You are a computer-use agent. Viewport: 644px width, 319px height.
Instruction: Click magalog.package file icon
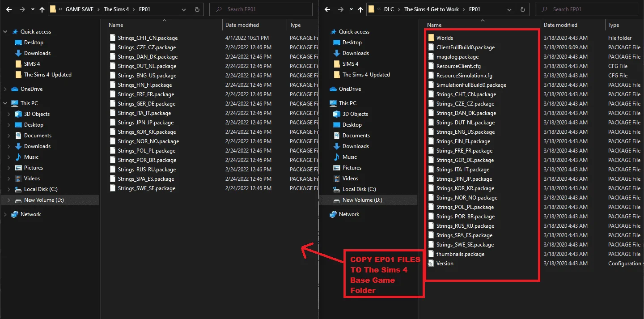click(431, 57)
